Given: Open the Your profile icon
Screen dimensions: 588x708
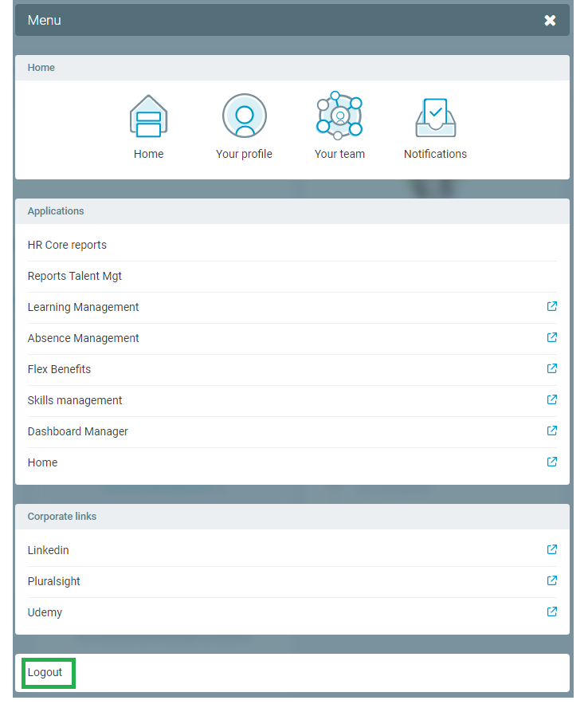Looking at the screenshot, I should (x=244, y=116).
